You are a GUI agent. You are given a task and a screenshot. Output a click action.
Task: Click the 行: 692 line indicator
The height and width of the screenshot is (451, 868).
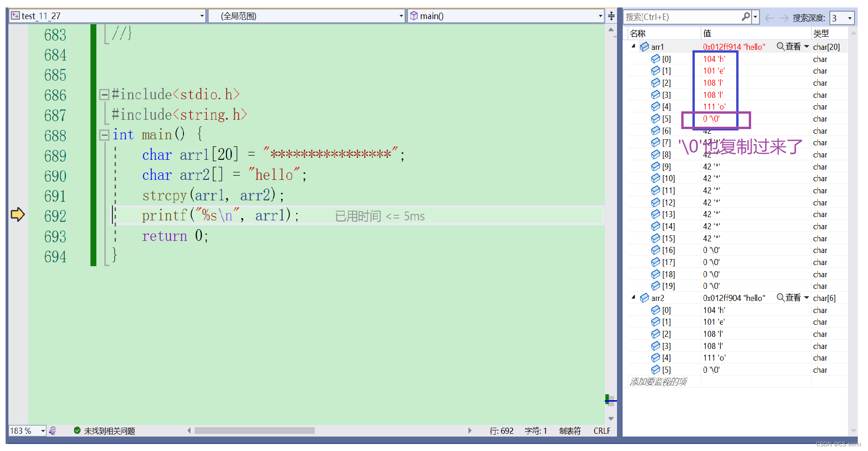pos(502,431)
